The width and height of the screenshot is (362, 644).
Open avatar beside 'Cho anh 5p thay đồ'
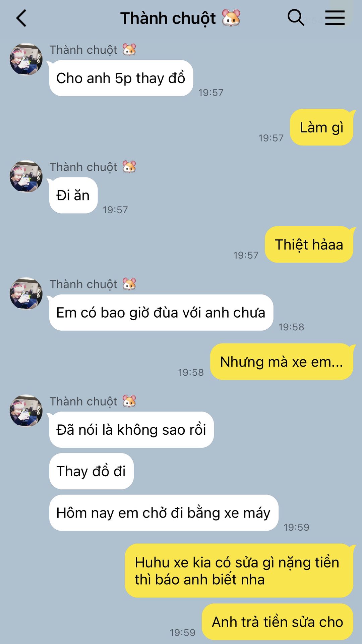26,59
